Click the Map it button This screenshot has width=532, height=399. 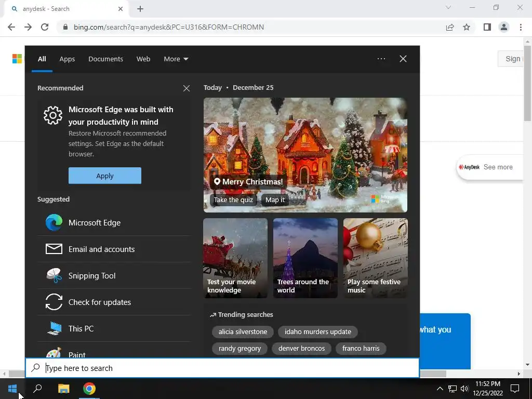[x=275, y=200]
